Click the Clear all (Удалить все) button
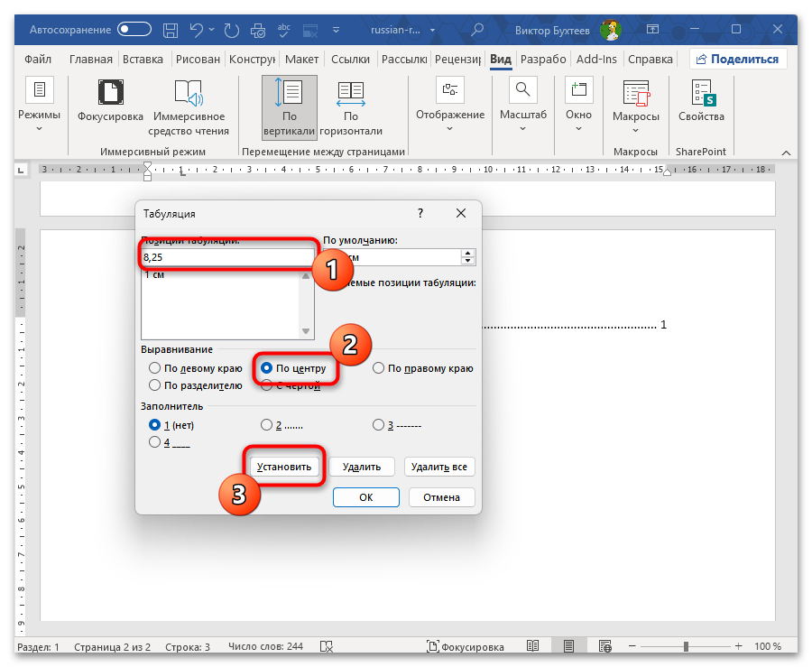Image resolution: width=812 pixels, height=667 pixels. tap(439, 467)
